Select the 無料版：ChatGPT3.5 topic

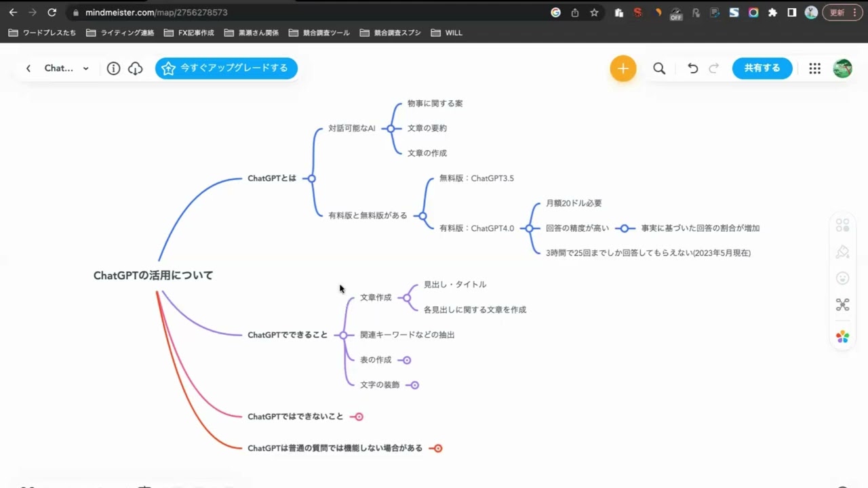point(477,178)
